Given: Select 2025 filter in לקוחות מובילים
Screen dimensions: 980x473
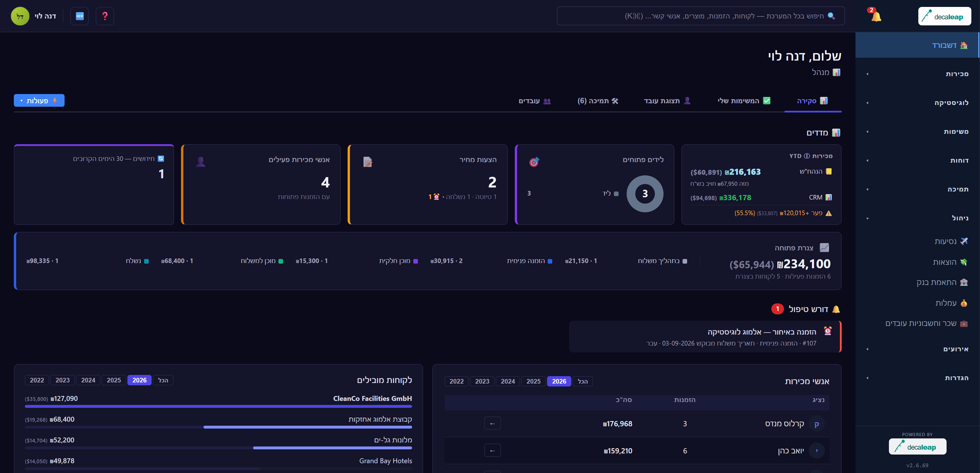Looking at the screenshot, I should click(114, 380).
